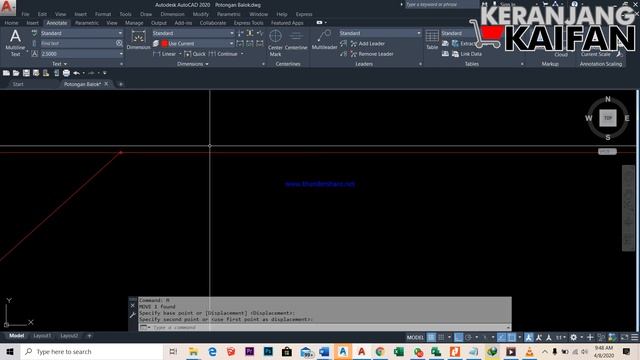
Task: Add a new drawing tab (+)
Action: 121,84
